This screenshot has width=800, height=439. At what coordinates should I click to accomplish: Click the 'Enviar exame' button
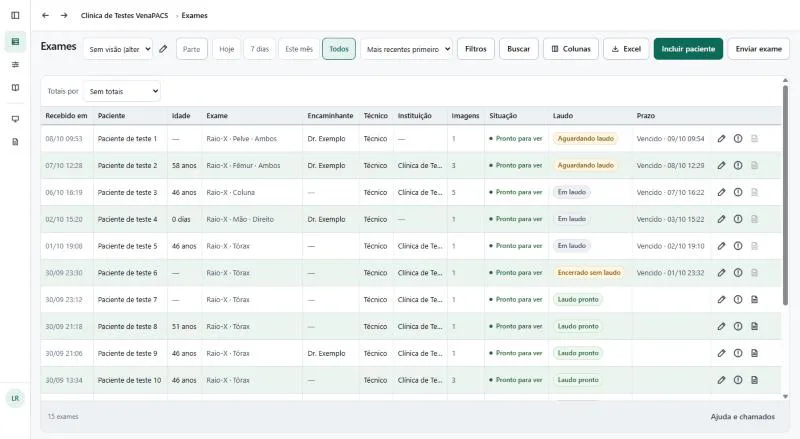[759, 49]
